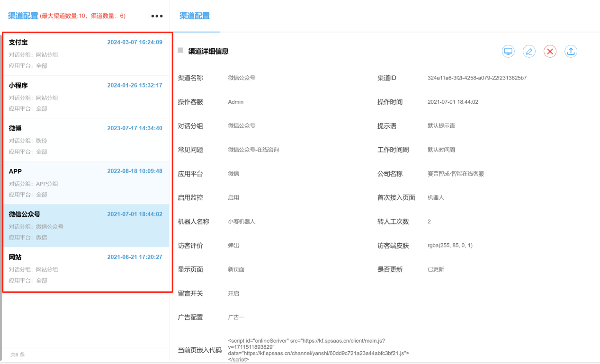Click skin color value rgba(255, 85, 0, 1)
This screenshot has height=364, width=600.
tap(450, 245)
